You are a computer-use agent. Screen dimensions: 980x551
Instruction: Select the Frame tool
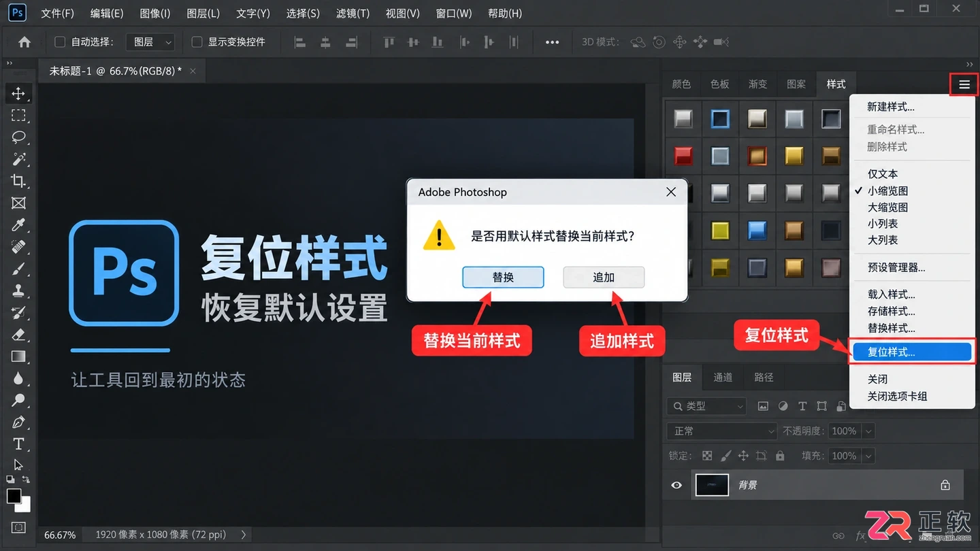(x=18, y=203)
